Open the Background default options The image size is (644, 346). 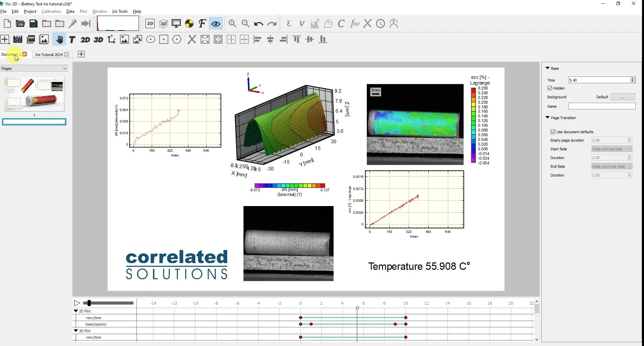623,97
